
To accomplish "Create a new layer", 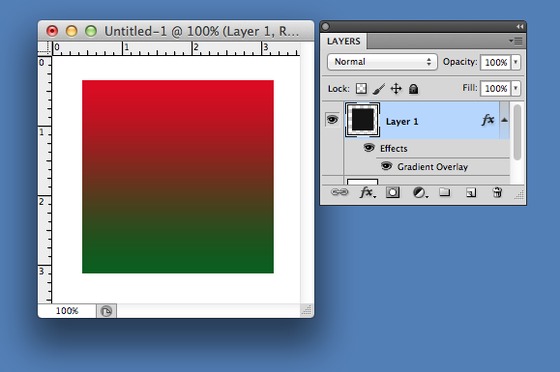I will (471, 193).
